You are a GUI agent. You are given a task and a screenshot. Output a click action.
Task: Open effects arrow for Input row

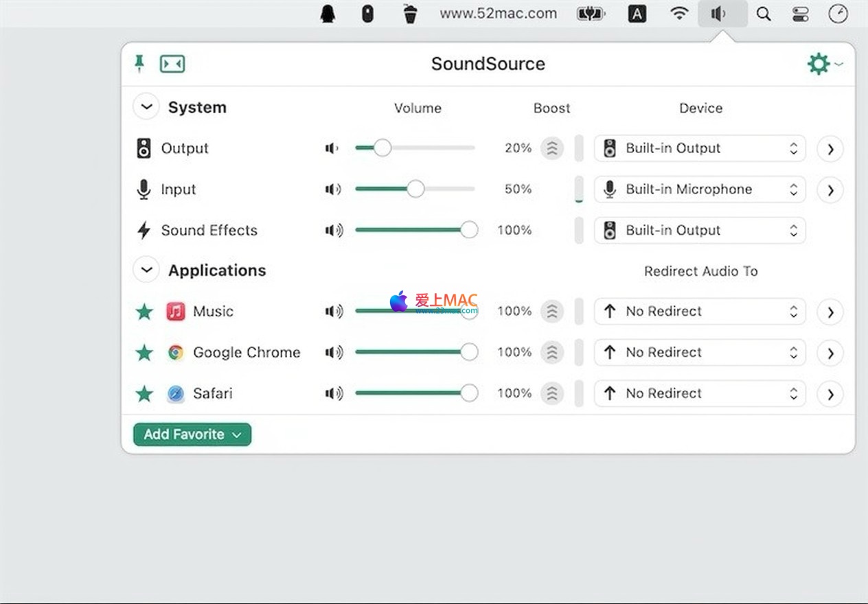(x=830, y=189)
